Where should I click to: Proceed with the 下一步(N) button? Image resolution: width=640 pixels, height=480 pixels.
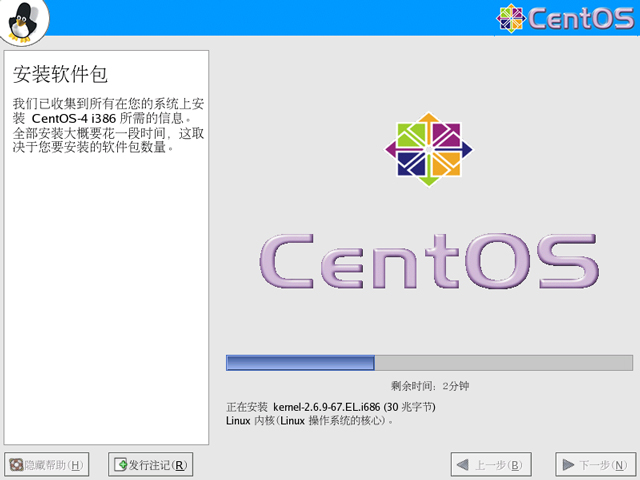pos(595,465)
